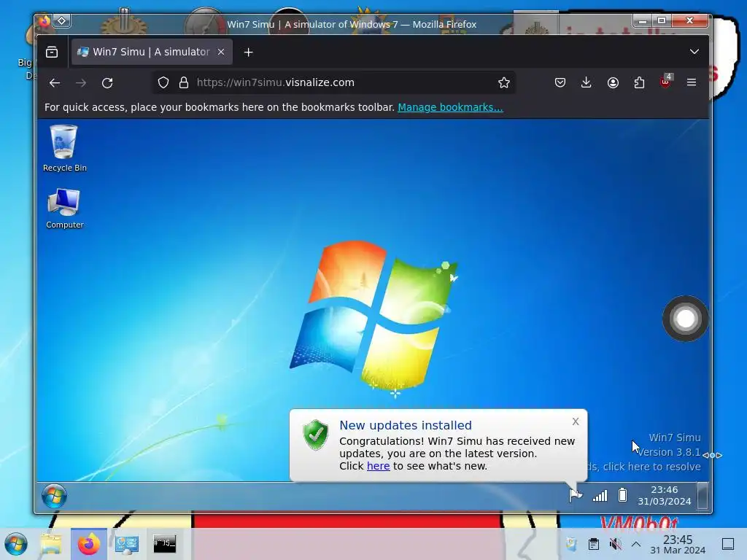747x560 pixels.
Task: Click Firefox in the host taskbar
Action: (89, 544)
